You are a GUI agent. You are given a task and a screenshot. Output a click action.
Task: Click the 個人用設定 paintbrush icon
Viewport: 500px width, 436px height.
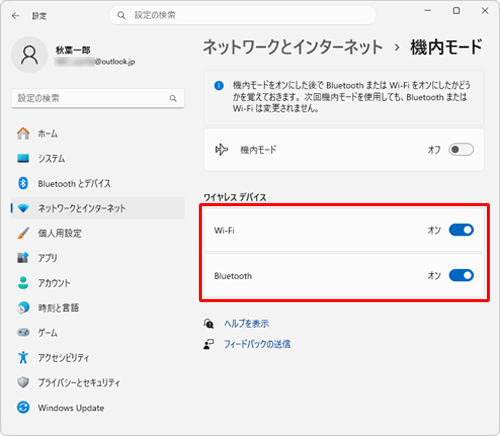tap(23, 233)
